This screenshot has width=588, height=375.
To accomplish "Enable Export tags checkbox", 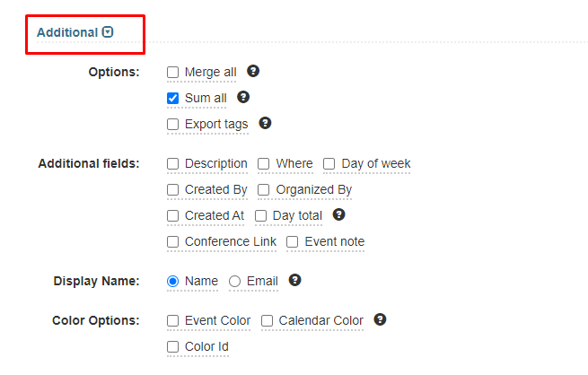I will (173, 124).
